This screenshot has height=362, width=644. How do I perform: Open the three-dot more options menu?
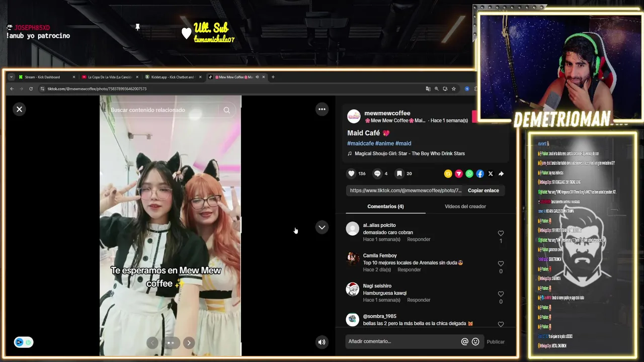(322, 109)
